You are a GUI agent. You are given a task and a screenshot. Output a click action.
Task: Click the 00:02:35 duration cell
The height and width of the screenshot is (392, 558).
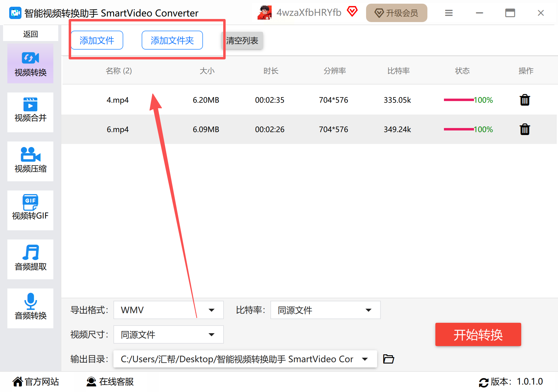tap(270, 100)
